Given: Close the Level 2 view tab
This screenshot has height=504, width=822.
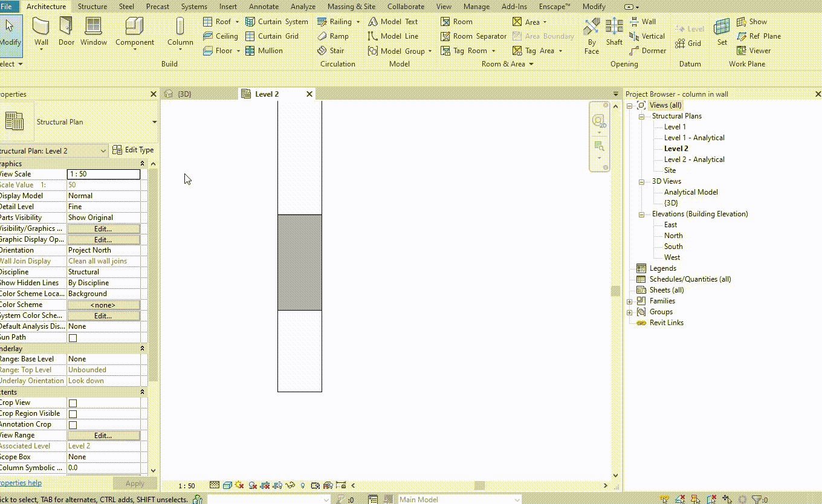Looking at the screenshot, I should 309,94.
